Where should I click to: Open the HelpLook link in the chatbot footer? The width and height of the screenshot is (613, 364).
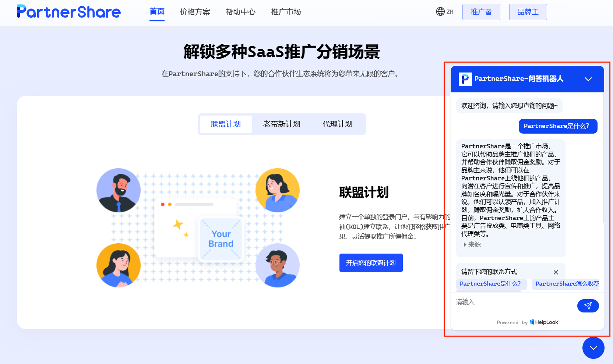(544, 322)
